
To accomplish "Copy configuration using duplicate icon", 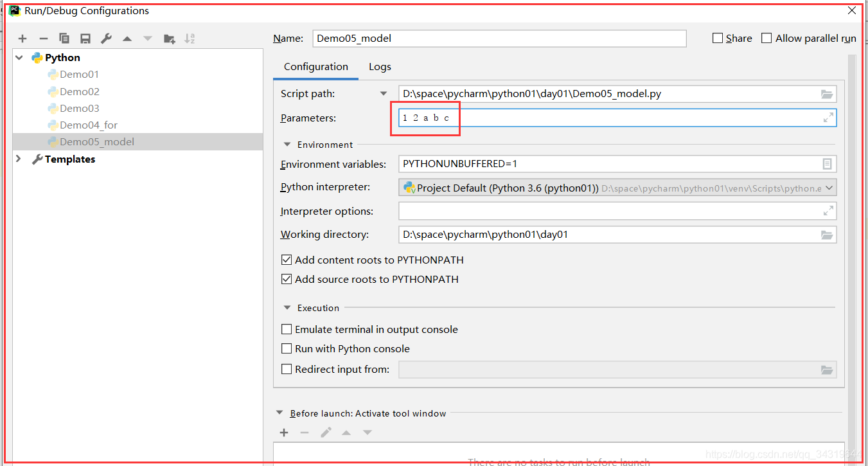I will point(64,39).
